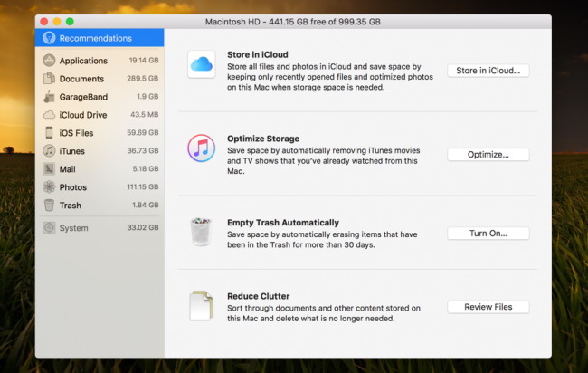Select the iOS Files phone icon
588x373 pixels.
pyautogui.click(x=49, y=133)
